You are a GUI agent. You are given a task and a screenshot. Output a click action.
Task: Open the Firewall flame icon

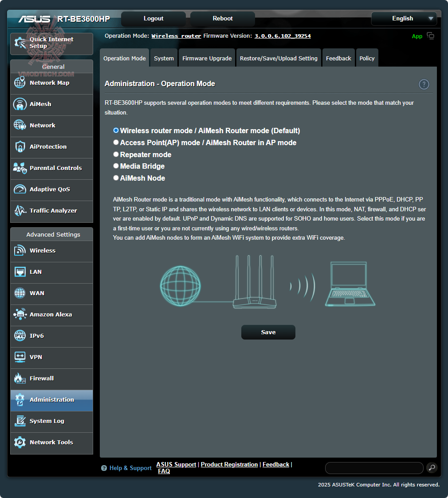(x=20, y=378)
